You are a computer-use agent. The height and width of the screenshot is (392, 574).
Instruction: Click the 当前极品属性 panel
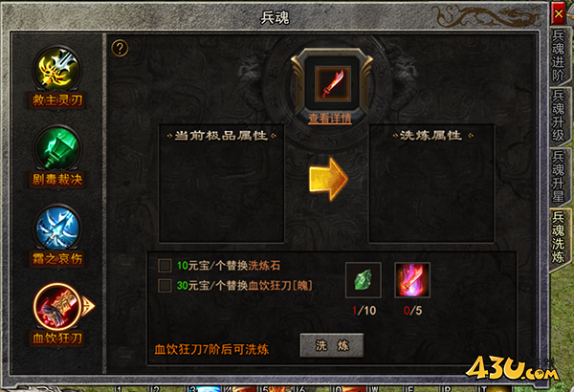[221, 184]
